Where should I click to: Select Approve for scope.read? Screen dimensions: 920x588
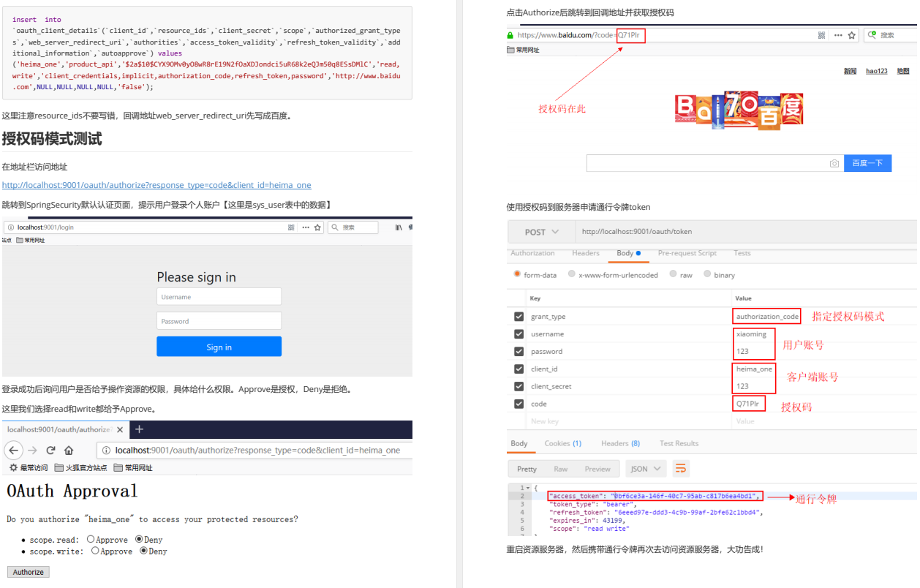[91, 539]
